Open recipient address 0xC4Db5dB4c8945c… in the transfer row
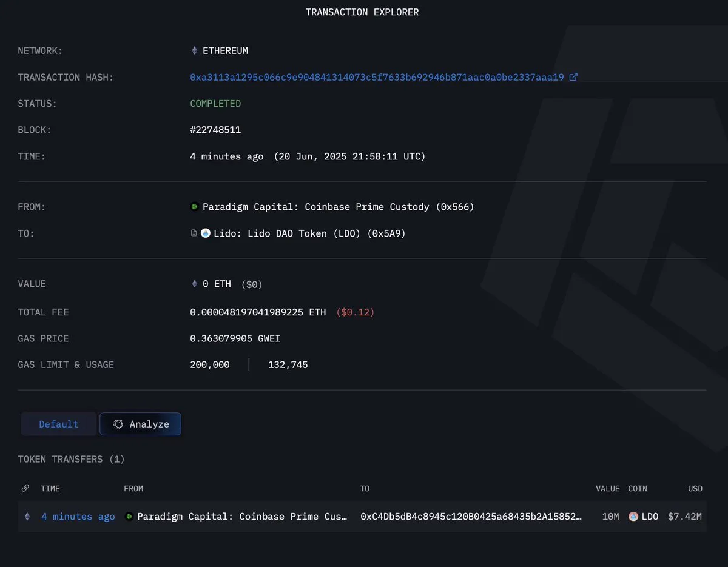Viewport: 728px width, 567px height. [x=471, y=517]
